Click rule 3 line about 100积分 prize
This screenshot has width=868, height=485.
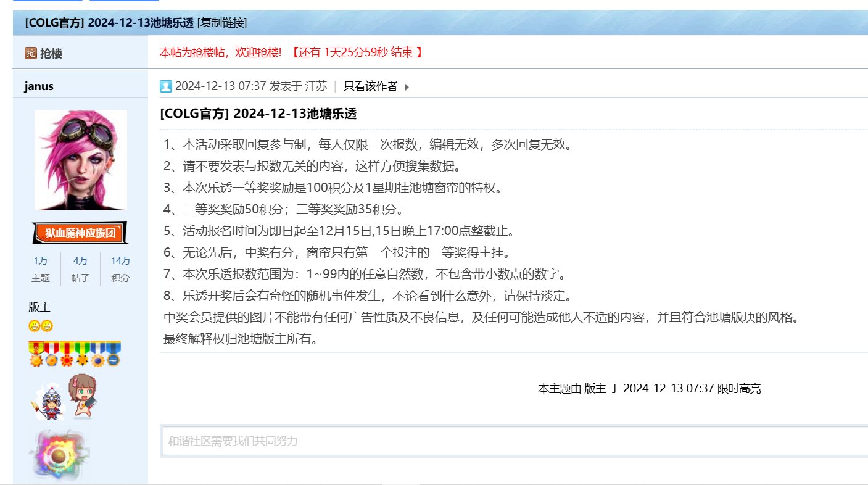pyautogui.click(x=334, y=188)
